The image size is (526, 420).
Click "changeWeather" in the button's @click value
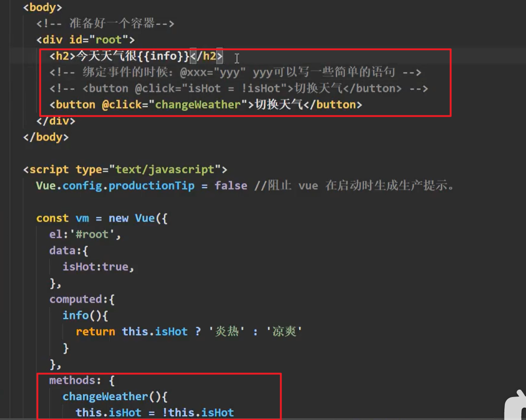tap(198, 105)
